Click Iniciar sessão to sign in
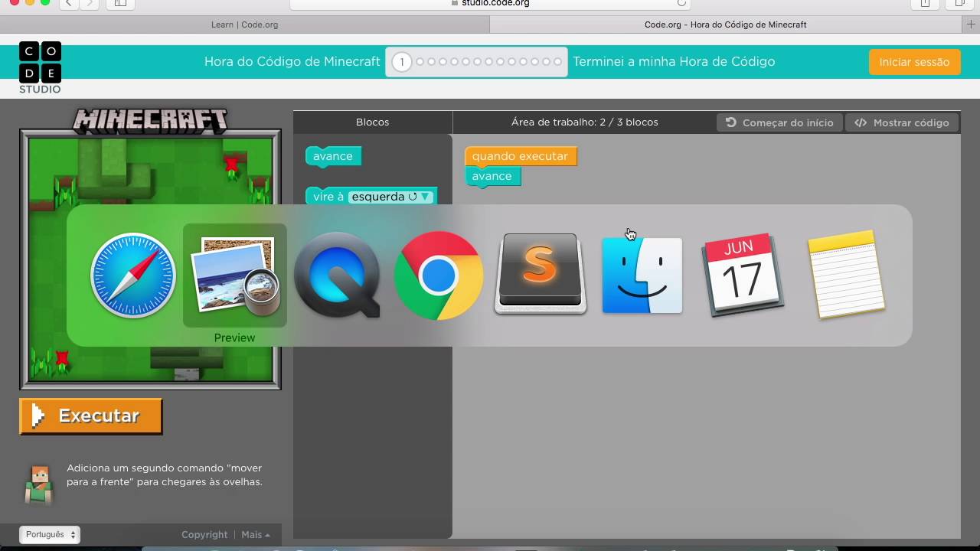This screenshot has height=551, width=980. (914, 62)
